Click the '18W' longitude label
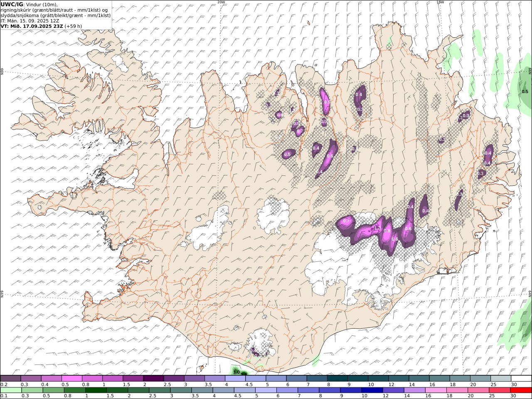532x399 pixels. click(x=440, y=2)
